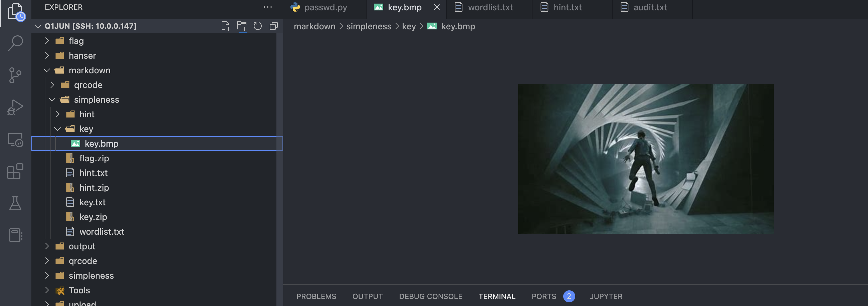Click the Tools folder icon

click(60, 291)
